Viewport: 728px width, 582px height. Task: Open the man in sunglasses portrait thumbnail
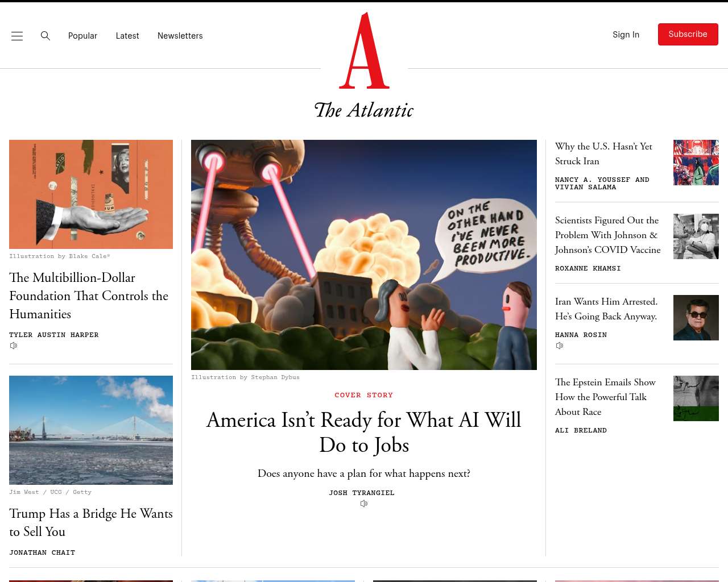[x=696, y=318]
